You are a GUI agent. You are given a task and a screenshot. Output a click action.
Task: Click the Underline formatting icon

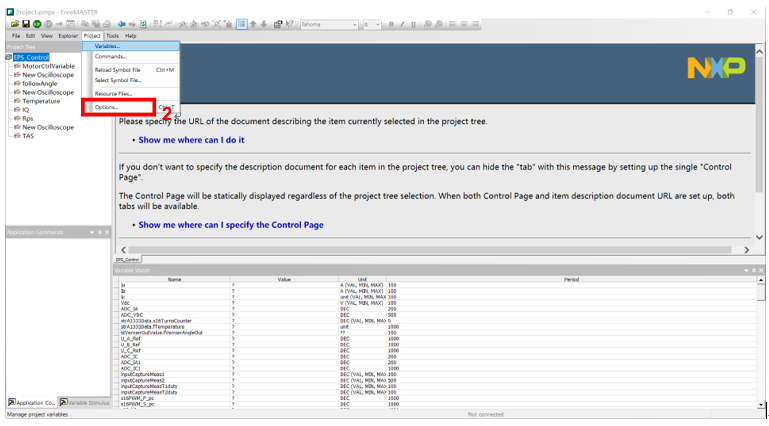click(413, 23)
